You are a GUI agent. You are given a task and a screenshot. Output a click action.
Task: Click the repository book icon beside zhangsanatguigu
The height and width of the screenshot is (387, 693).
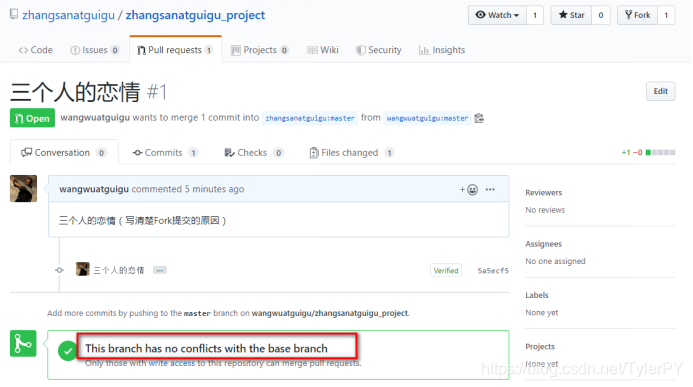coord(14,14)
